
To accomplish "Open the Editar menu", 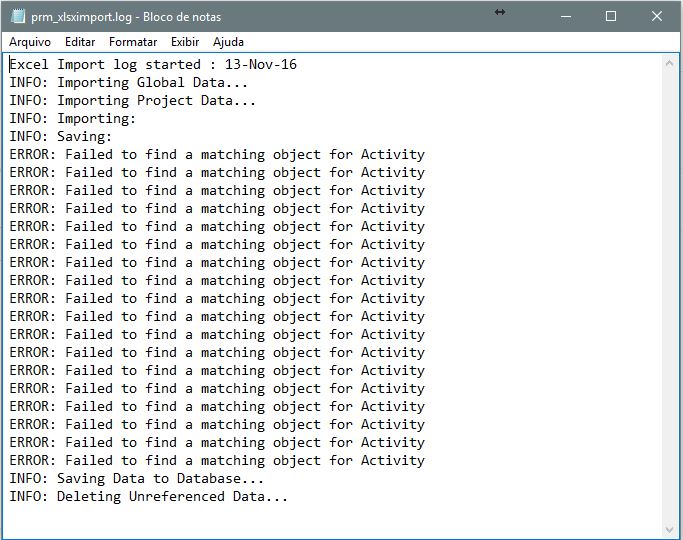I will click(80, 42).
